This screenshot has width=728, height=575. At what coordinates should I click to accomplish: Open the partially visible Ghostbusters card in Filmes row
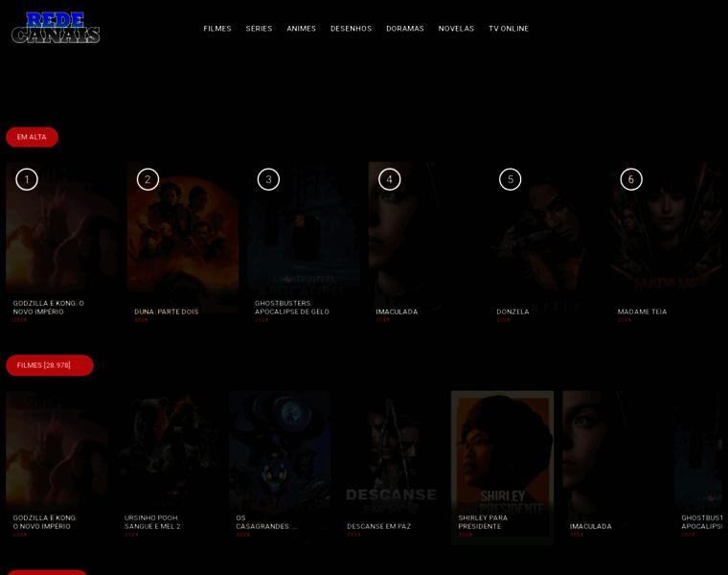point(698,467)
